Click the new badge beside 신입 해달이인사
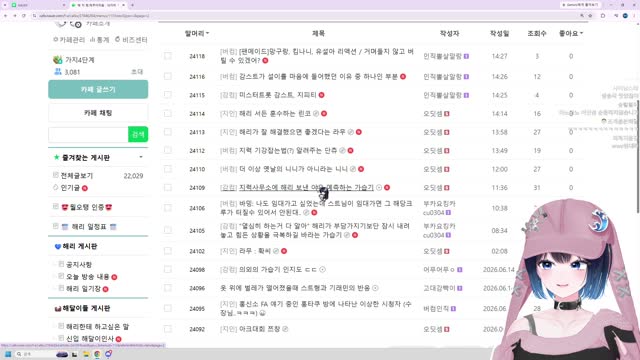This screenshot has width=640, height=360. (118, 339)
